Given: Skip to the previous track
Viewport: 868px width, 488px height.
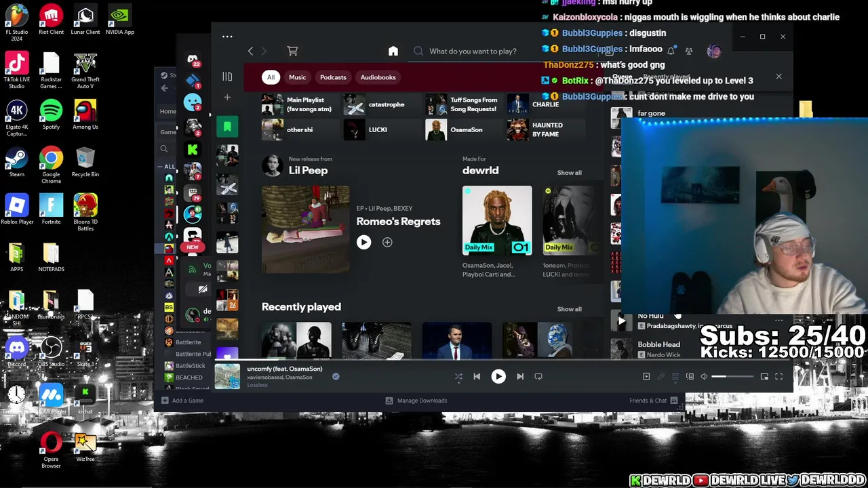Looking at the screenshot, I should [x=477, y=376].
